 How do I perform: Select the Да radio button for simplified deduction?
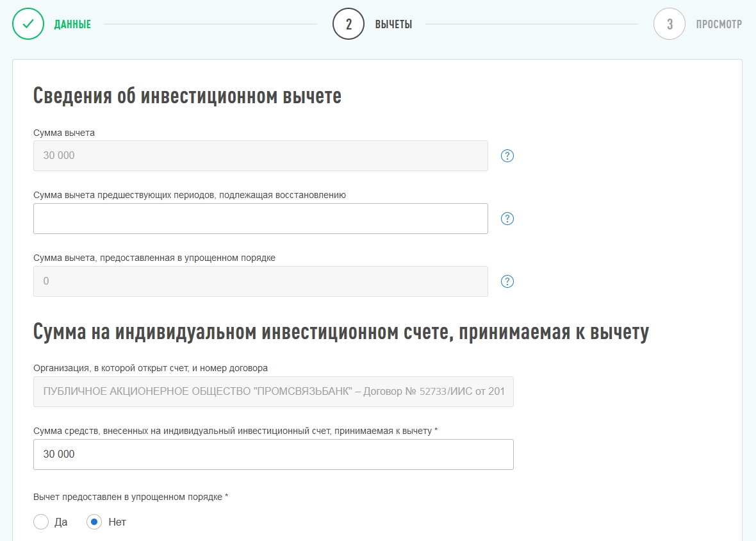tap(41, 522)
